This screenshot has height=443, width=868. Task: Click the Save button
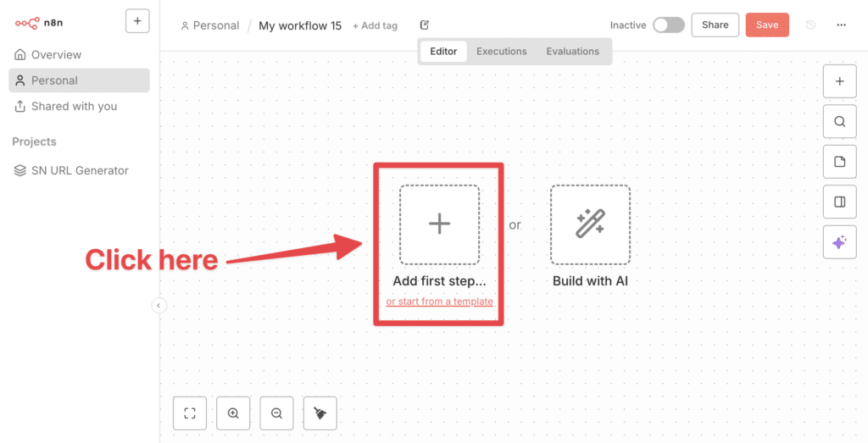click(x=767, y=25)
